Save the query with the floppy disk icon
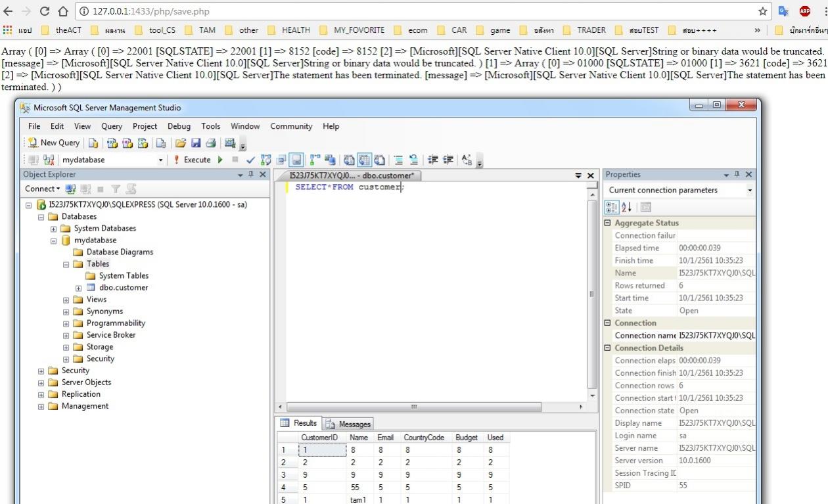The height and width of the screenshot is (504, 828). coord(196,143)
